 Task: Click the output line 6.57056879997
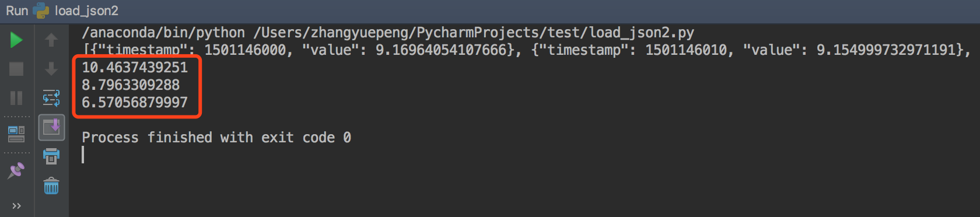click(x=135, y=102)
